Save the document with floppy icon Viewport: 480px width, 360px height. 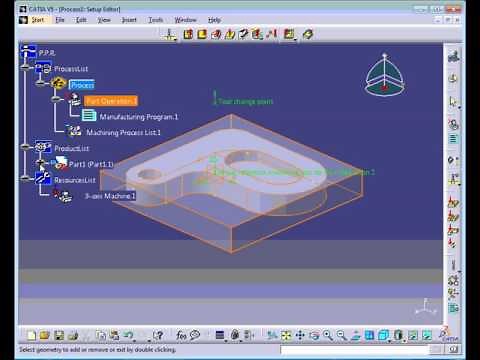[59, 335]
